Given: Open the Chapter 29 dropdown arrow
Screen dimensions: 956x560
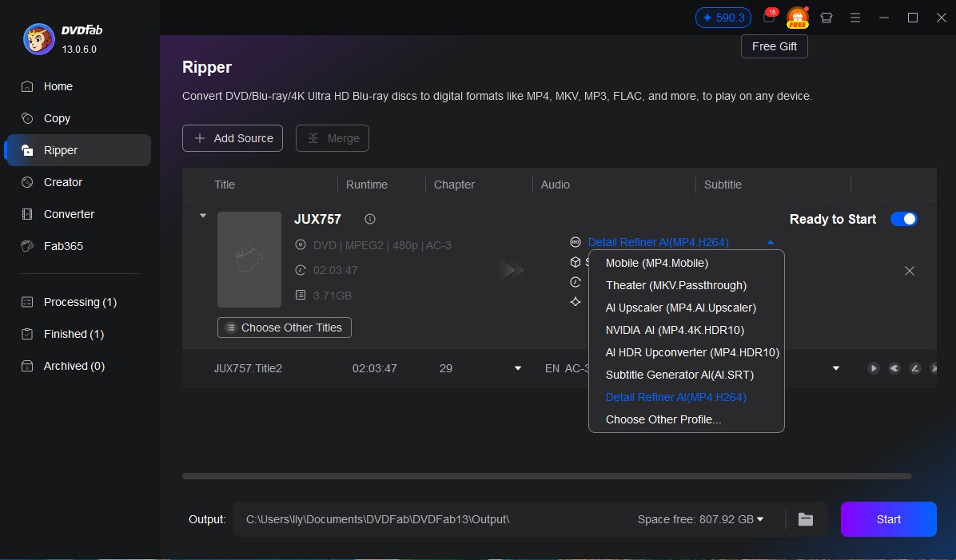Looking at the screenshot, I should pyautogui.click(x=518, y=368).
